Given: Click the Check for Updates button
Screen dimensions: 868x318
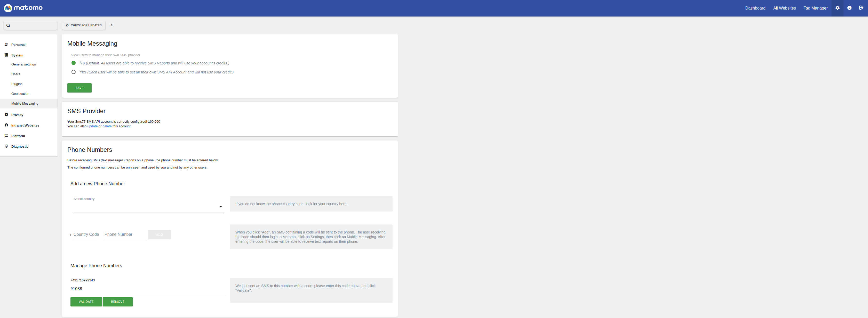Looking at the screenshot, I should [x=84, y=25].
